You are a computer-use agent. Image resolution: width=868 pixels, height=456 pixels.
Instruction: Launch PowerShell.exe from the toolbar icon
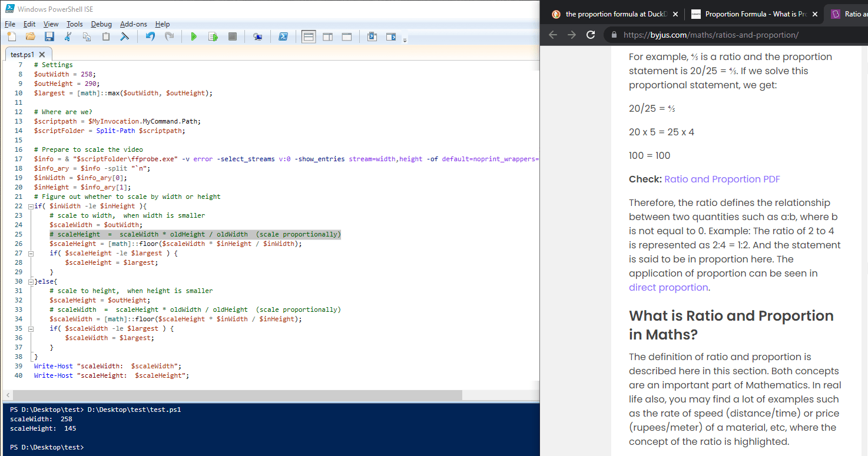[x=283, y=36]
